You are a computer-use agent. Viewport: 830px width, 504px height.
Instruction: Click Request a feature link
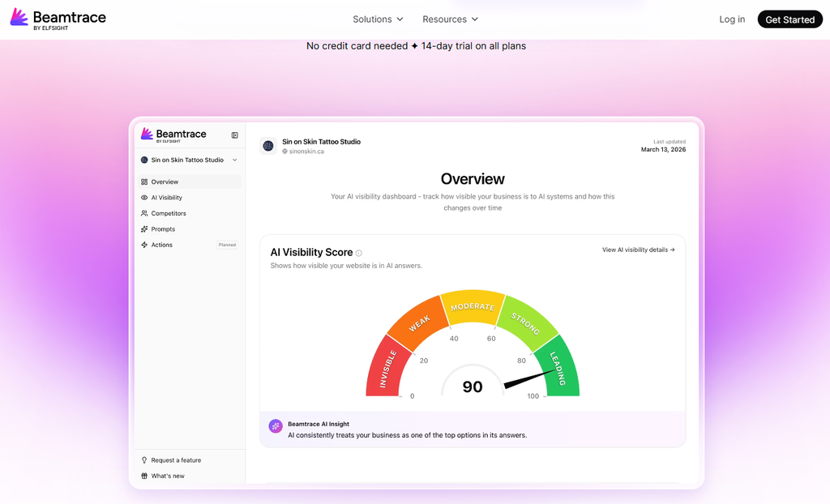176,460
